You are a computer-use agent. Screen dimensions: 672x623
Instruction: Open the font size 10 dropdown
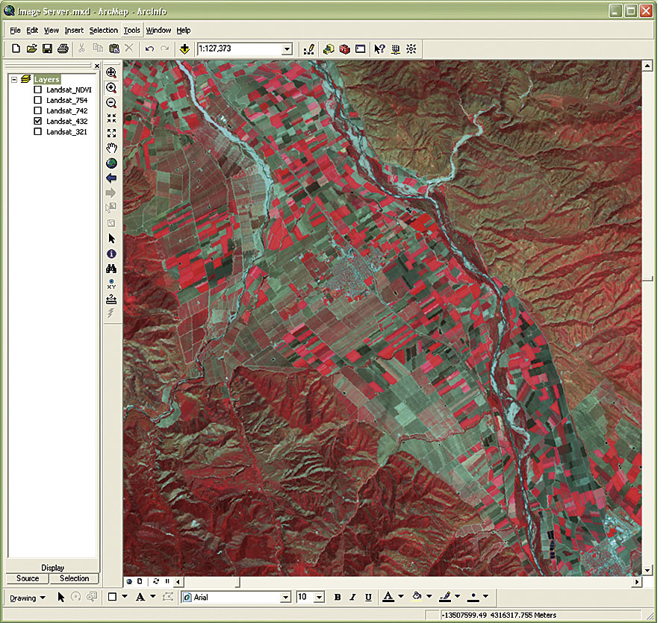320,598
